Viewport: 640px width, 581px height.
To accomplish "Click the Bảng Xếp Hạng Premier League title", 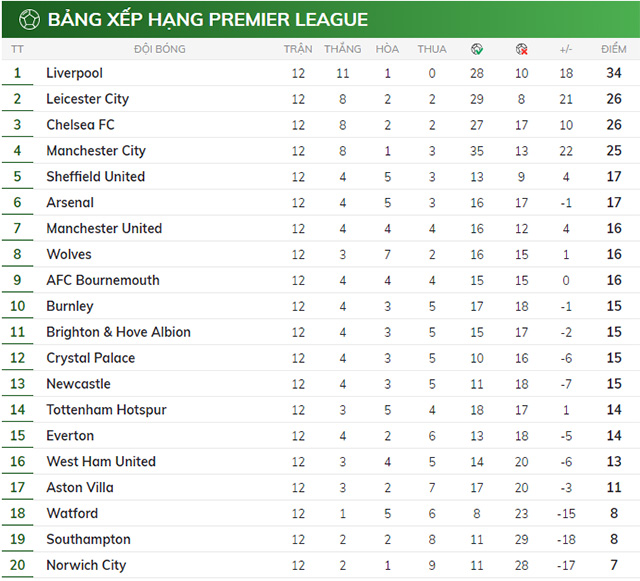I will 208,20.
